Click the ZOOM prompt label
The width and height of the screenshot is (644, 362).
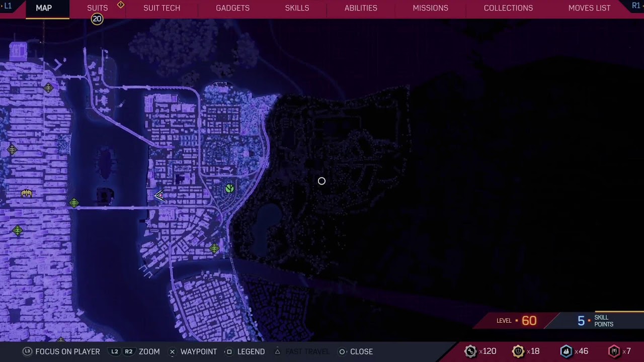click(149, 351)
